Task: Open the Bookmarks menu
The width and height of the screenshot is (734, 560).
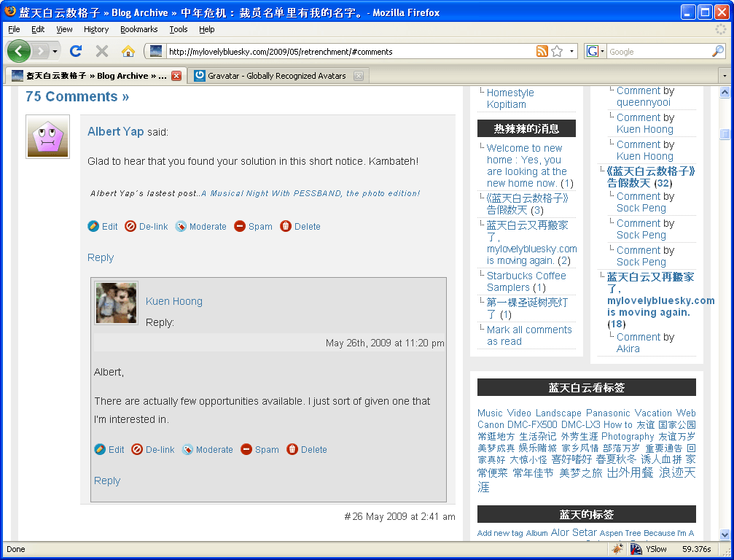Action: coord(138,29)
